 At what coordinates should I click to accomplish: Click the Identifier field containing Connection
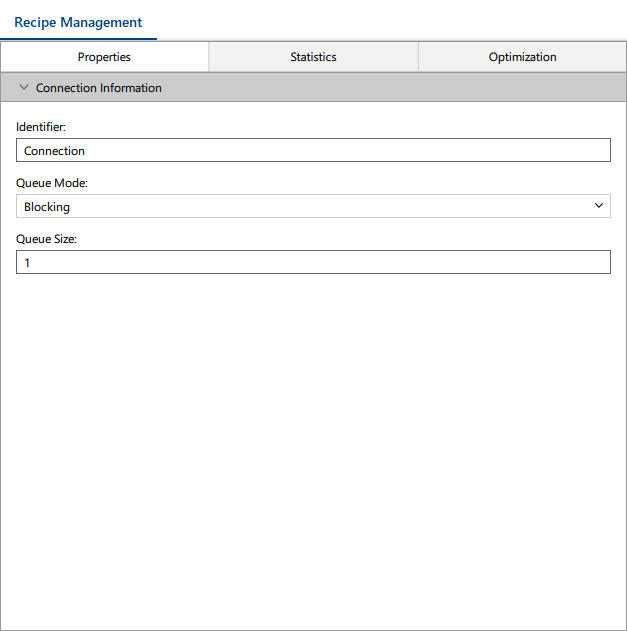click(313, 150)
